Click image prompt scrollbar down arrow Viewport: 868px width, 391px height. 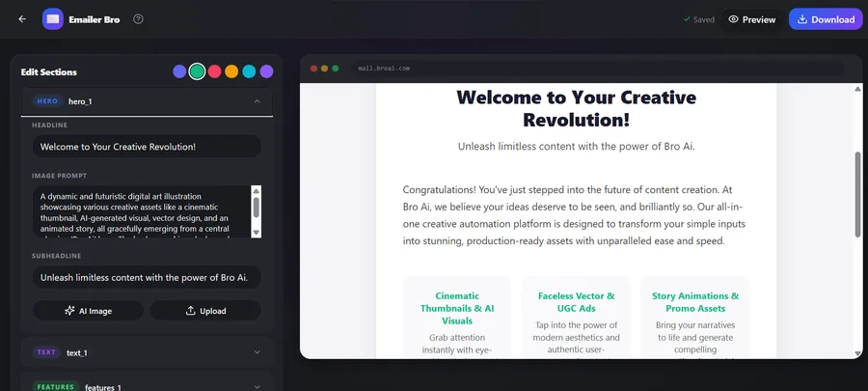point(256,232)
